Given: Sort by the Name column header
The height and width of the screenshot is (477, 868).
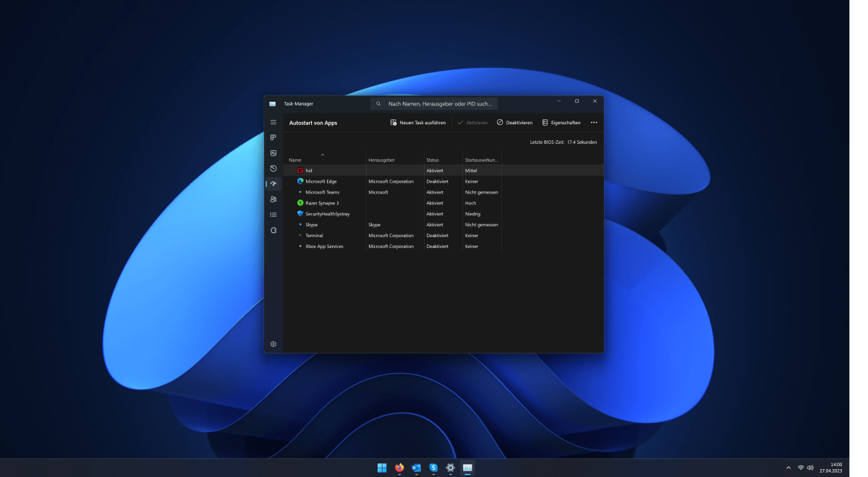Looking at the screenshot, I should click(295, 160).
